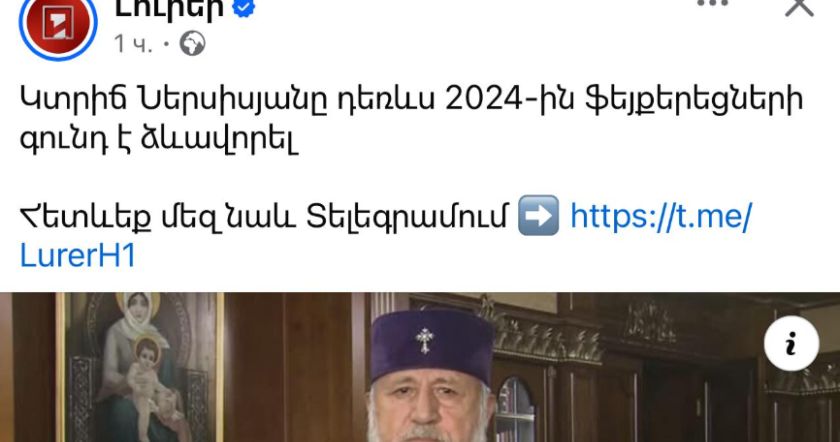Tap the round info 'i' button on image
Image resolution: width=840 pixels, height=442 pixels.
point(791,343)
